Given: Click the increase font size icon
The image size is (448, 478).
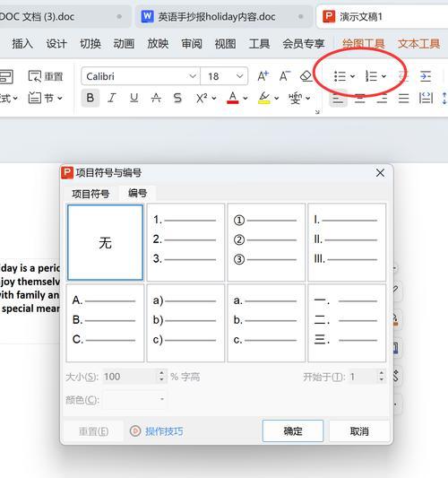Looking at the screenshot, I should [263, 76].
